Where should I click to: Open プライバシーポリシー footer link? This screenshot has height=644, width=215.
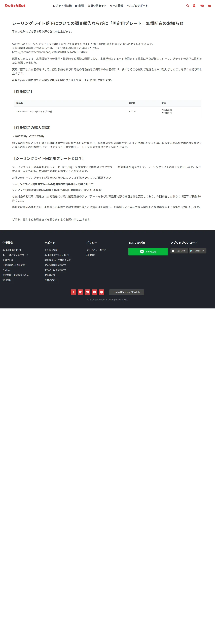[x=97, y=250]
